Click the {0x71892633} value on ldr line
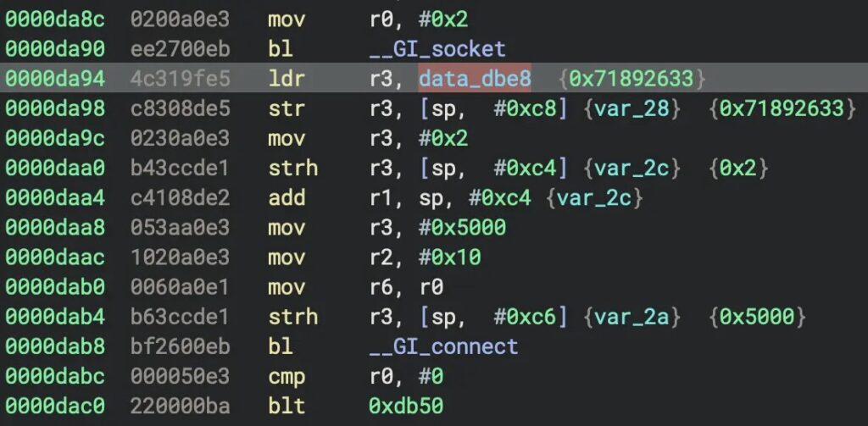The width and height of the screenshot is (868, 426). pyautogui.click(x=632, y=79)
